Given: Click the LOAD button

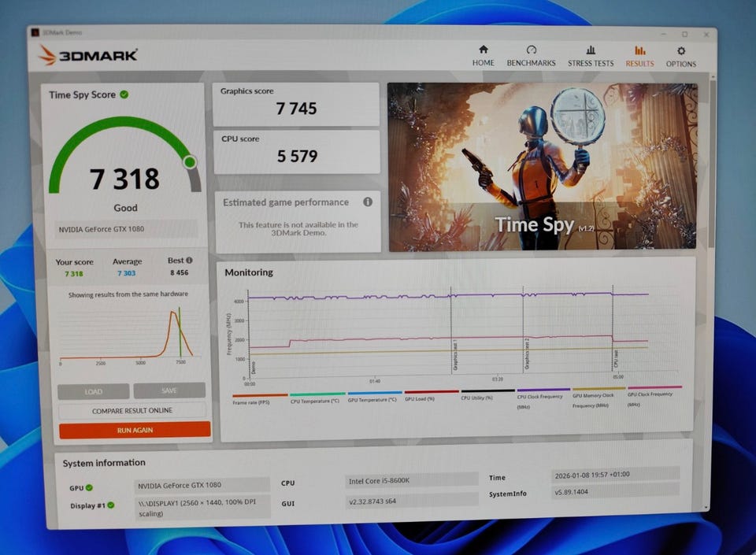Looking at the screenshot, I should (x=94, y=391).
